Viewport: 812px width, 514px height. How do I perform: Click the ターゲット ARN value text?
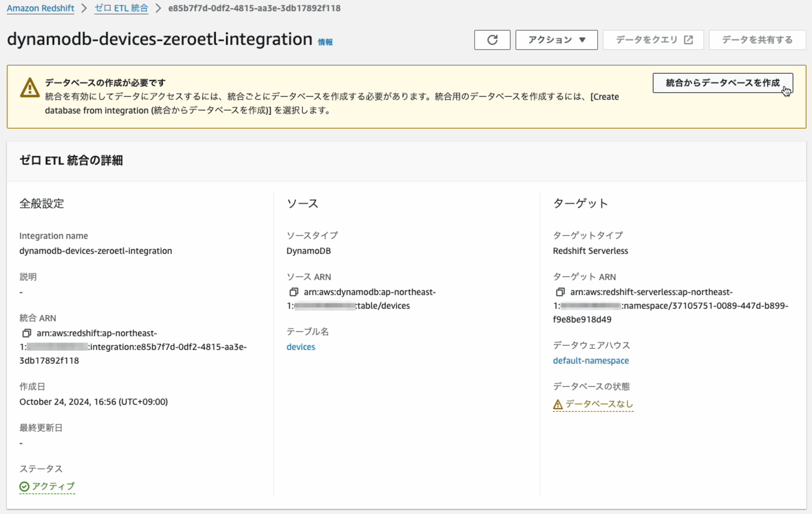click(671, 306)
